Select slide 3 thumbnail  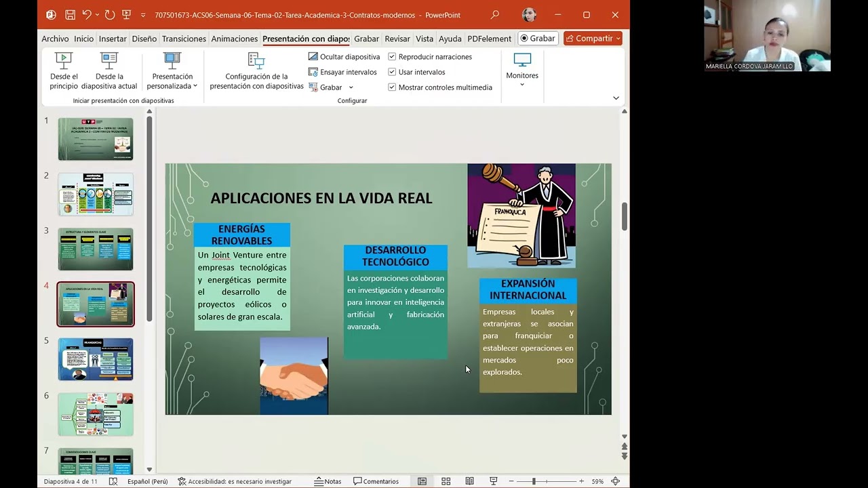[96, 249]
